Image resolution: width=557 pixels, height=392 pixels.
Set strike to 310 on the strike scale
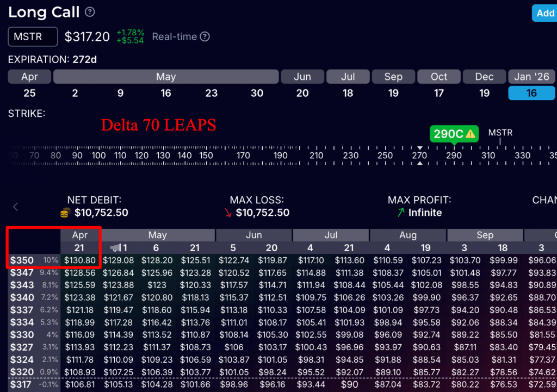tap(488, 155)
